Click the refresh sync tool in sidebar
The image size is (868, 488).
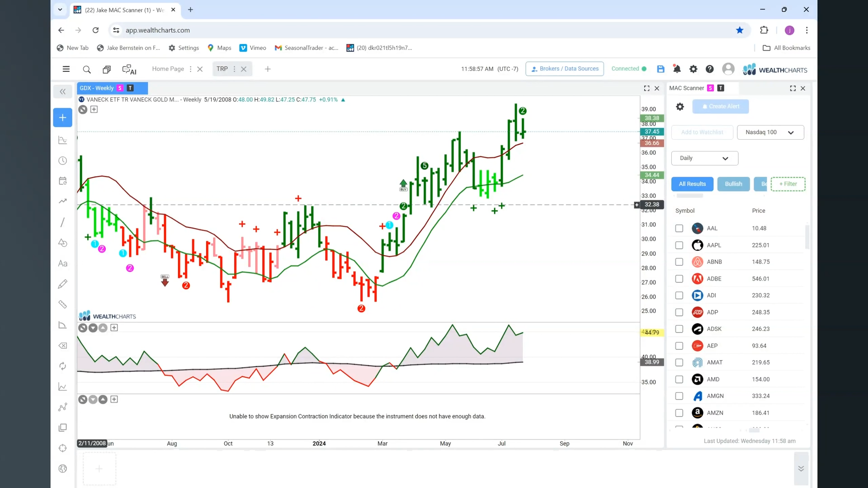tap(62, 366)
